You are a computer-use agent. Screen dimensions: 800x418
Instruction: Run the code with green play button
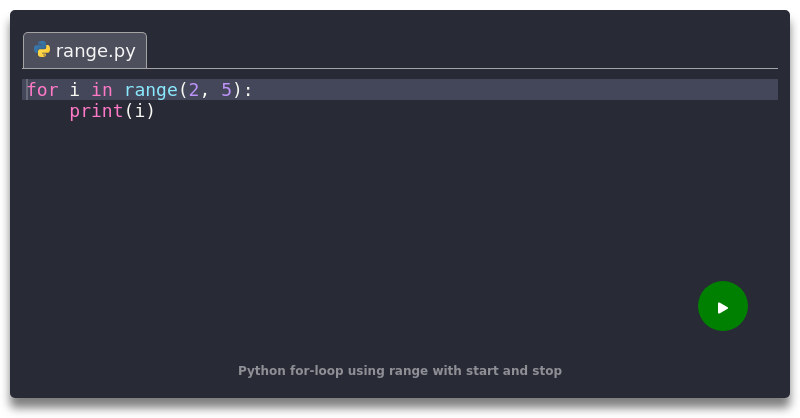(x=722, y=306)
